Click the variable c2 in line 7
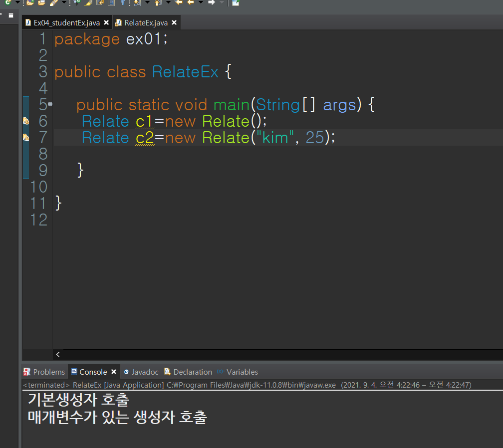 pos(145,138)
